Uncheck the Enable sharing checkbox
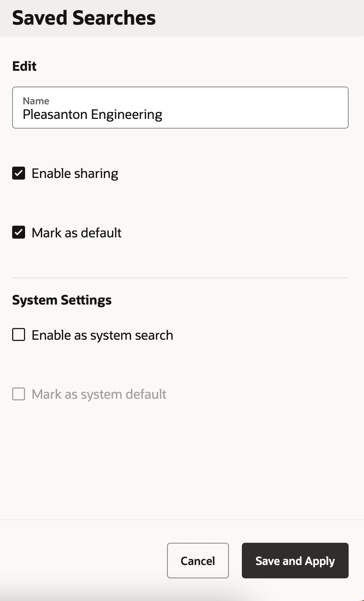Screen dimensions: 364x601 pos(19,173)
